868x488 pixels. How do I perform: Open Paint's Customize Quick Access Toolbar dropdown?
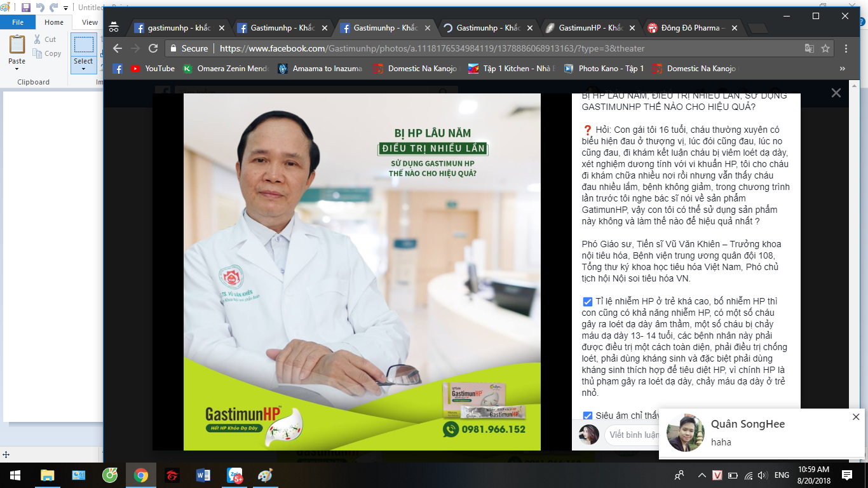tap(65, 8)
